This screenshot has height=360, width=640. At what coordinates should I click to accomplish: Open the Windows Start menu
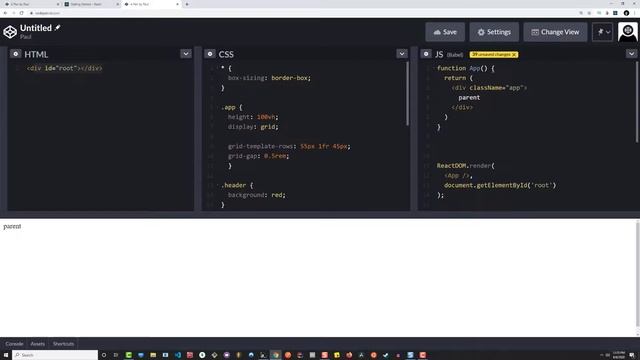click(x=6, y=355)
